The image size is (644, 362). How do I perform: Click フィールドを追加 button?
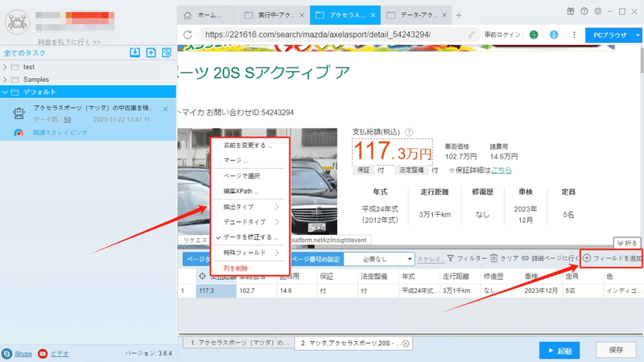tap(613, 258)
